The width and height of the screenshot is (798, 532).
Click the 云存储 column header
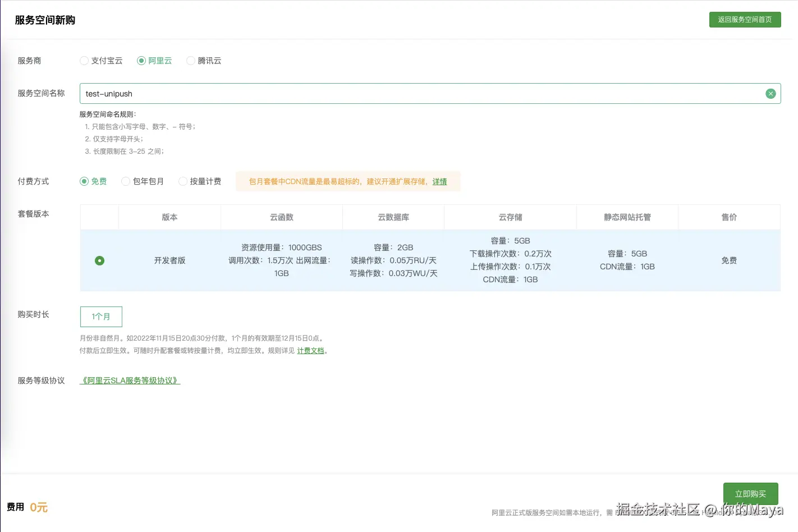[510, 217]
